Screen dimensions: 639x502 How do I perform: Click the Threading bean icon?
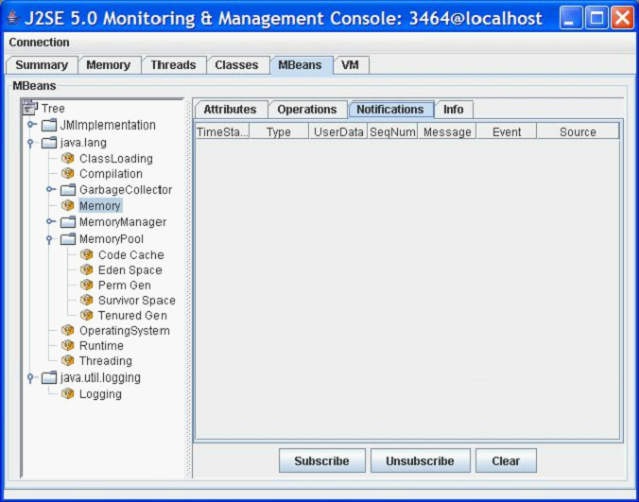tap(68, 361)
